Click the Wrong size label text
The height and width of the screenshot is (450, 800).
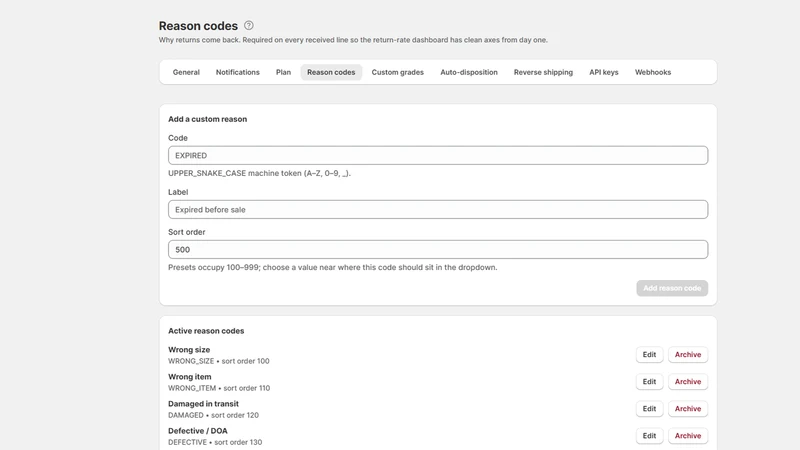pyautogui.click(x=189, y=349)
